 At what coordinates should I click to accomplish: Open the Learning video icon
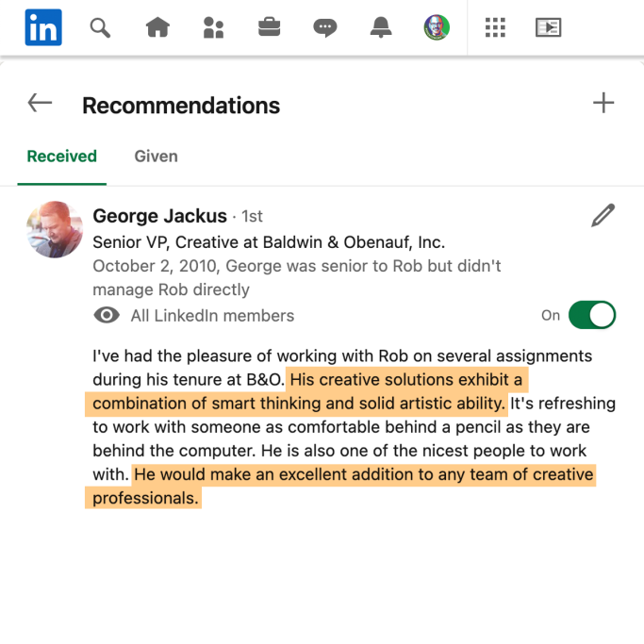pyautogui.click(x=549, y=27)
